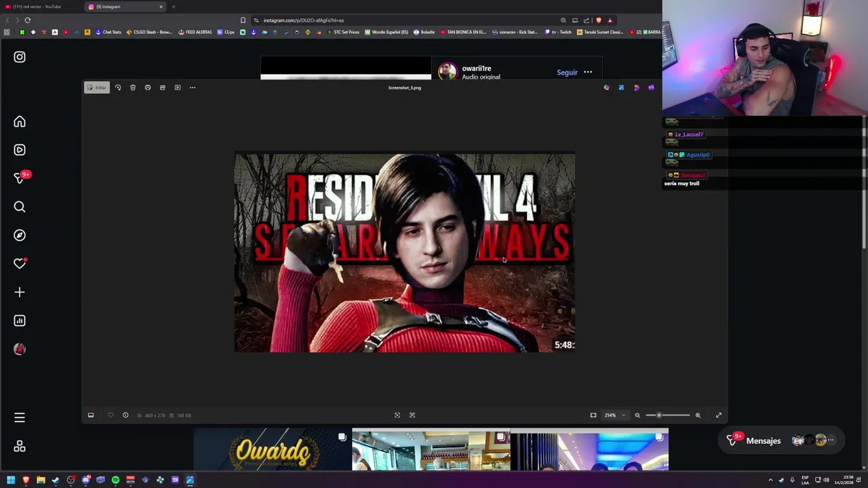Zoom out with the minus magnifier
868x488 pixels.
(x=637, y=415)
